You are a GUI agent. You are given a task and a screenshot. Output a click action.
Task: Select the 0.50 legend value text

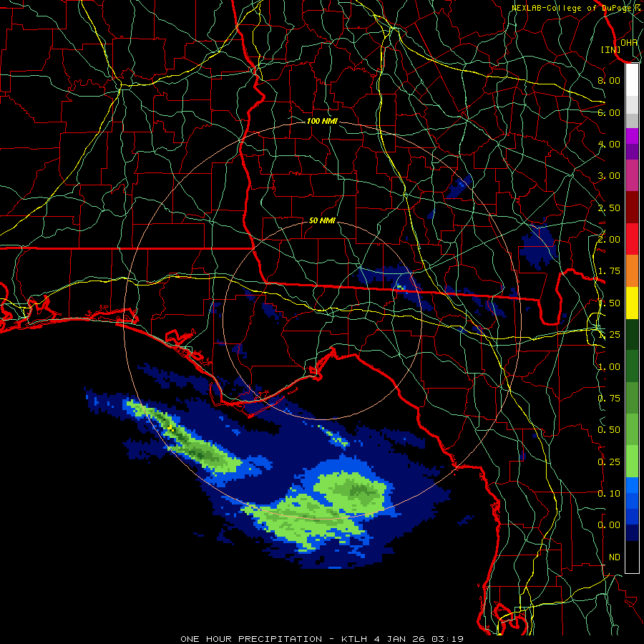point(609,430)
